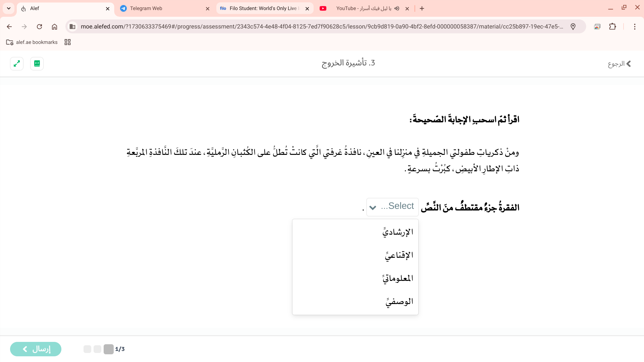Mute the YouTube tab audio icon
Screen dimensions: 644x362
pos(397,8)
